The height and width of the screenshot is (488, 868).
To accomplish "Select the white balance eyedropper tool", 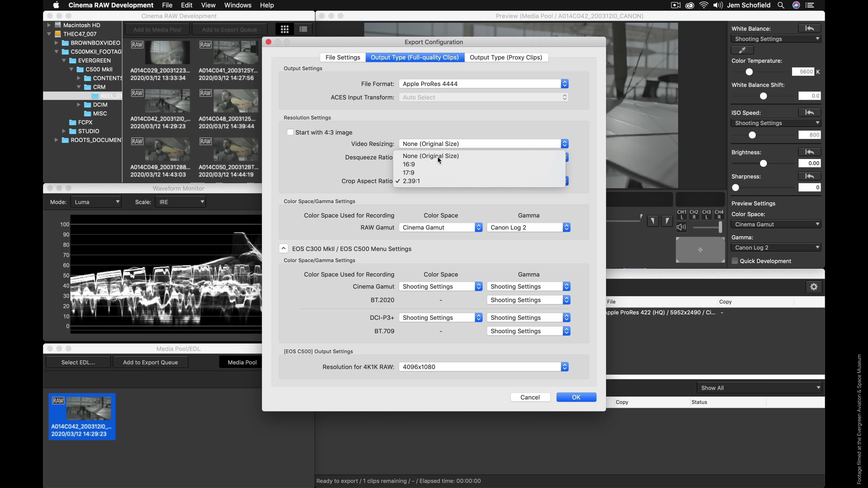I will 742,50.
